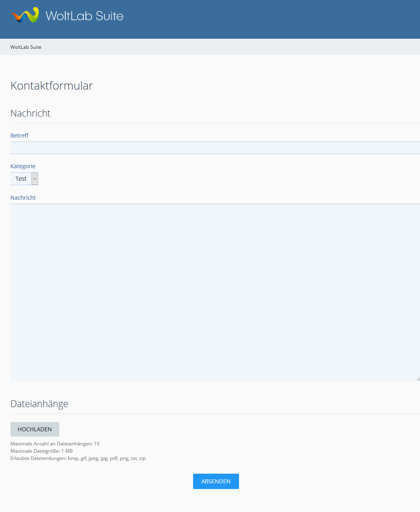The width and height of the screenshot is (420, 512).
Task: Click the WoltLab wave logo icon
Action: pos(25,15)
